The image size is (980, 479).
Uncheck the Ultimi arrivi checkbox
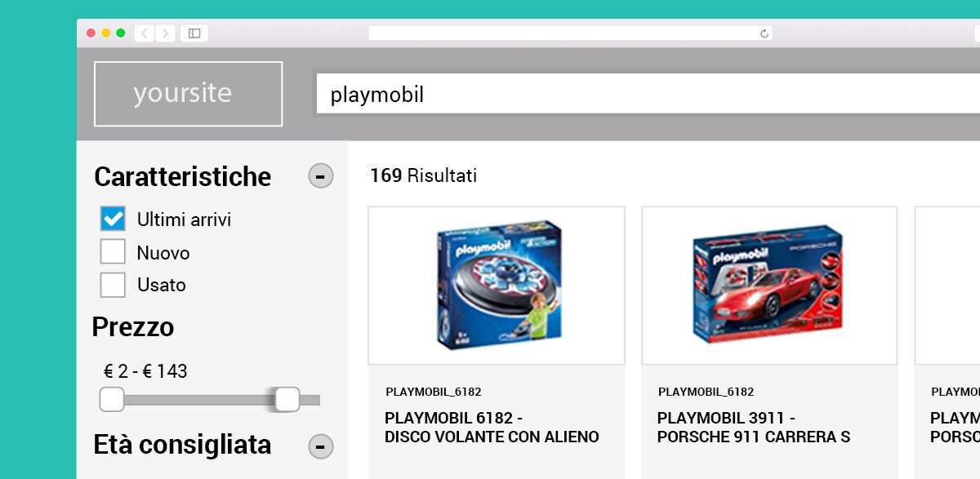tap(113, 219)
